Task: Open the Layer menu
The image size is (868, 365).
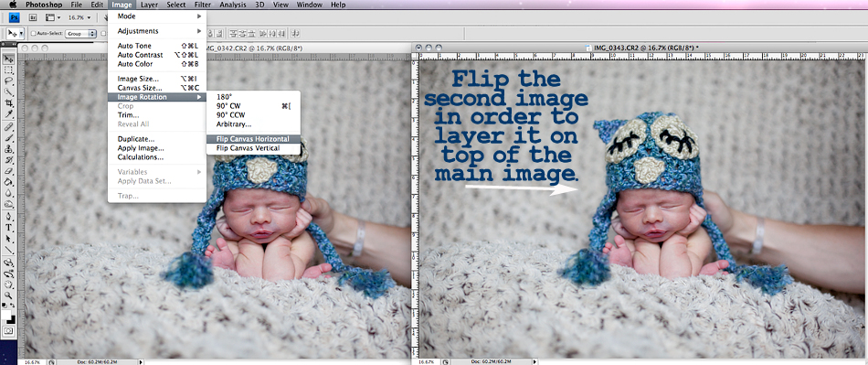Action: tap(149, 5)
